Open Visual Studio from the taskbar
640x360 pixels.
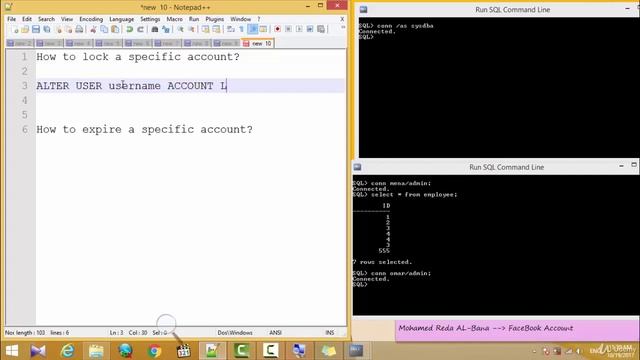click(38, 351)
